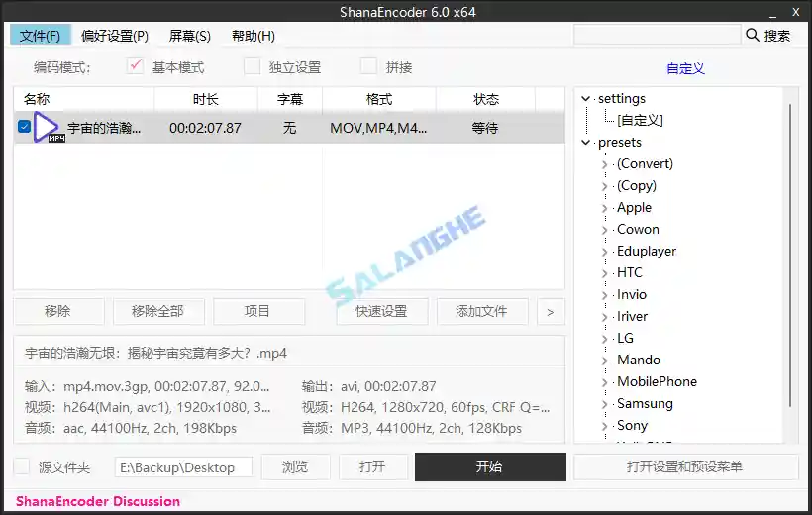Open the 屏幕(S) menu
812x515 pixels.
(189, 36)
